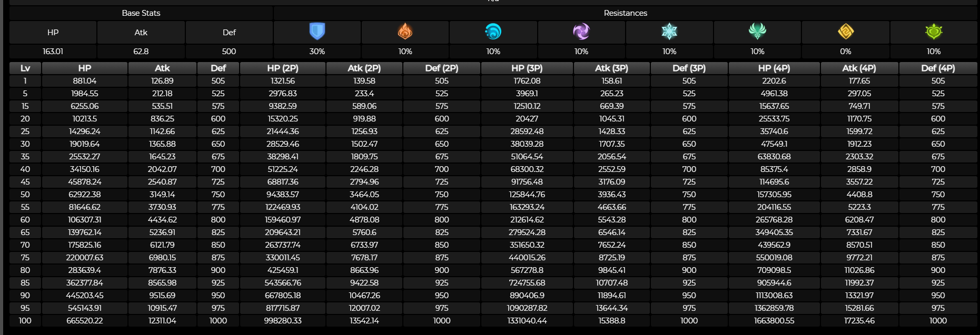
Task: Select the base HP value 163.01
Action: (x=53, y=52)
